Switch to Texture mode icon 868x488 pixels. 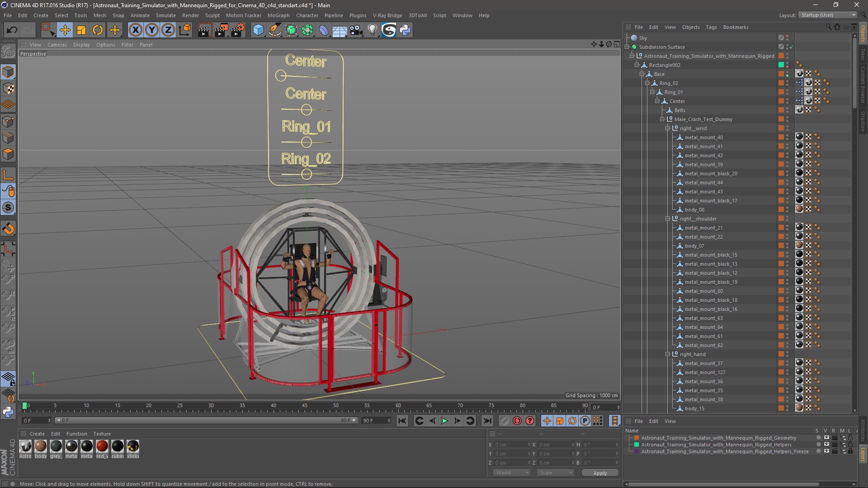click(x=8, y=89)
